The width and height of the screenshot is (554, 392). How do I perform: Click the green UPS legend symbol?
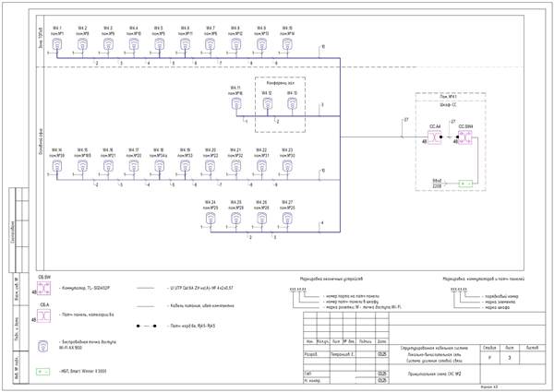42,372
